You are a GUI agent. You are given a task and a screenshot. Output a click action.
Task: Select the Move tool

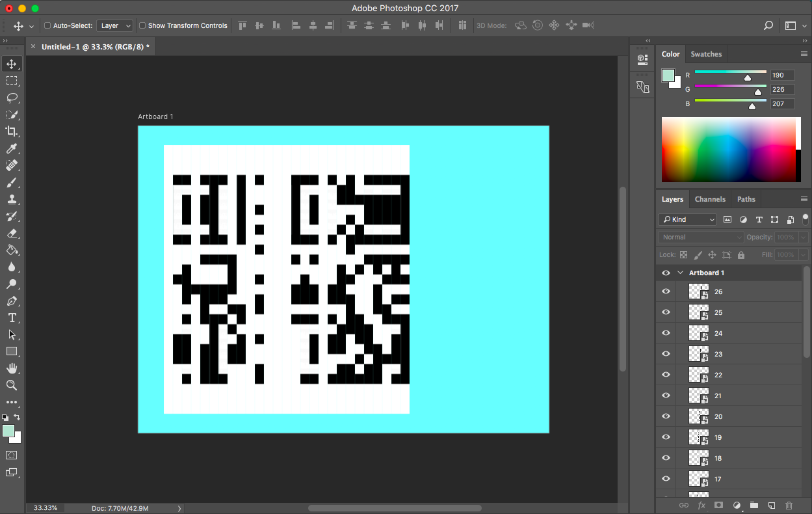pyautogui.click(x=12, y=64)
